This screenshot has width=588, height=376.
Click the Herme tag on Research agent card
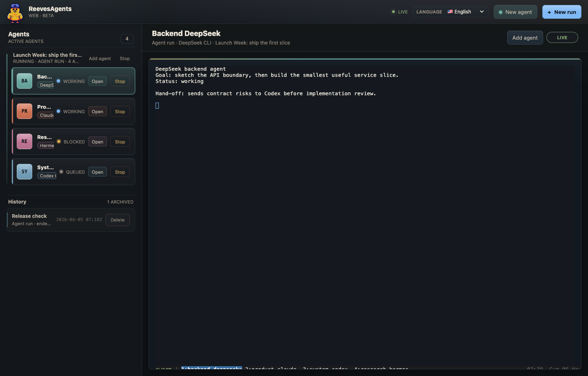pos(46,145)
